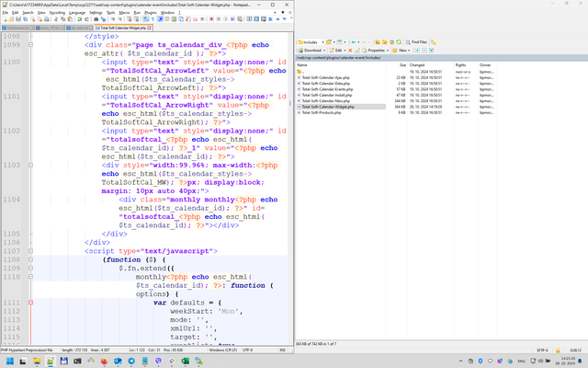Click the Paste icon in Notepad++ toolbar
The width and height of the screenshot is (588, 368).
point(70,19)
